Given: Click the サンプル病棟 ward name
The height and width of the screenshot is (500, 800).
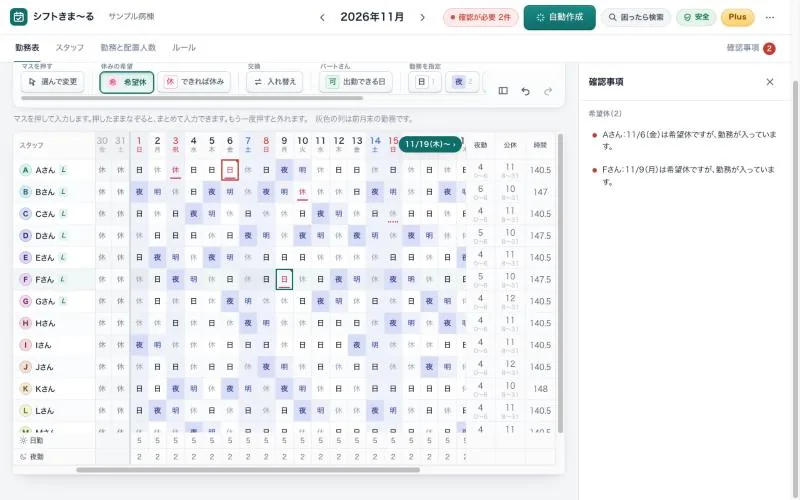Looking at the screenshot, I should coord(131,17).
